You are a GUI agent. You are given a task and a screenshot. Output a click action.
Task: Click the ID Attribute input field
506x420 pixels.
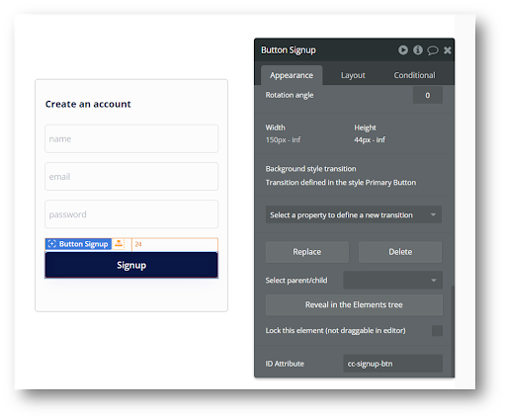(x=392, y=364)
